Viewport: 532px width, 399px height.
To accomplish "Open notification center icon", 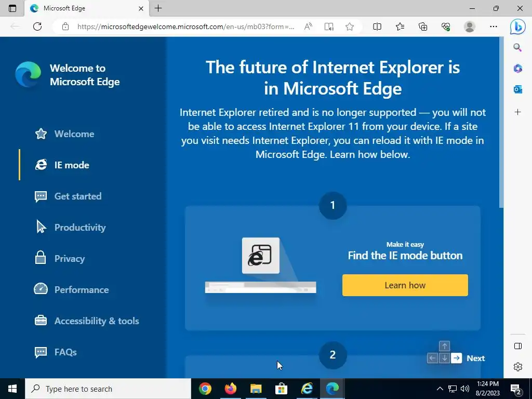I will [516, 390].
